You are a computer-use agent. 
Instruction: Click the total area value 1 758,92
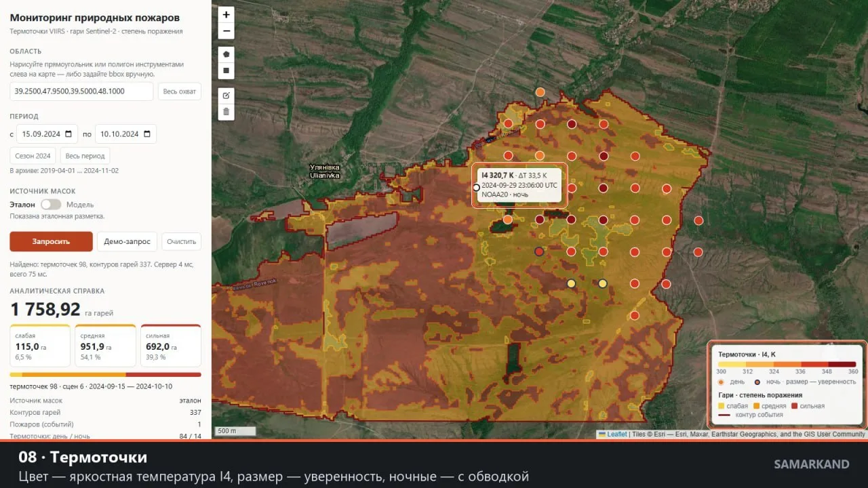tap(45, 309)
